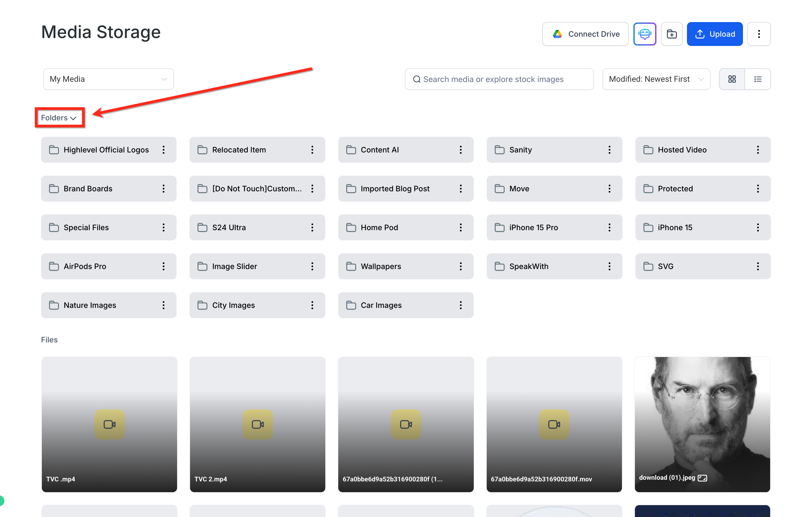Switch to grid view layout

click(x=732, y=79)
